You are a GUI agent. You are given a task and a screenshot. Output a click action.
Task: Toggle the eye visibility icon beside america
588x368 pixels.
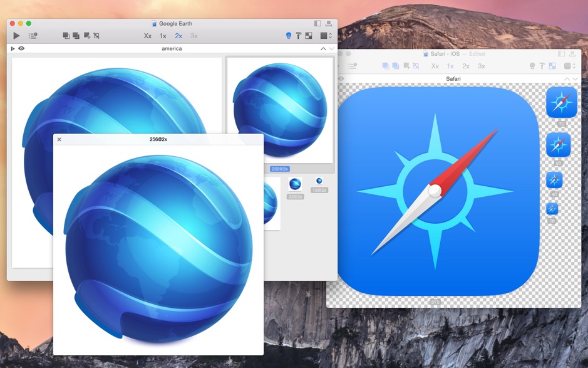coord(21,48)
